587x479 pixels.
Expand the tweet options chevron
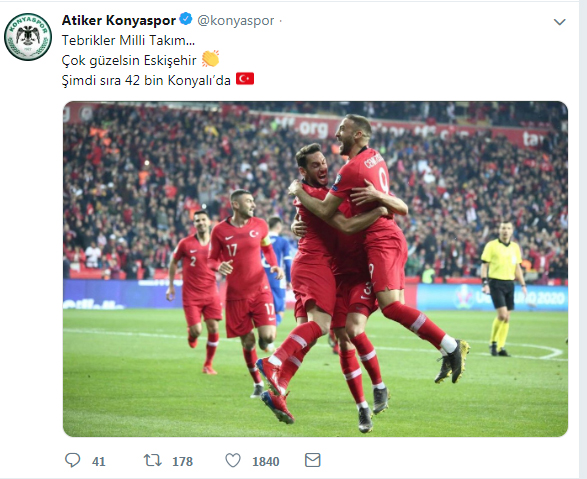pos(559,22)
